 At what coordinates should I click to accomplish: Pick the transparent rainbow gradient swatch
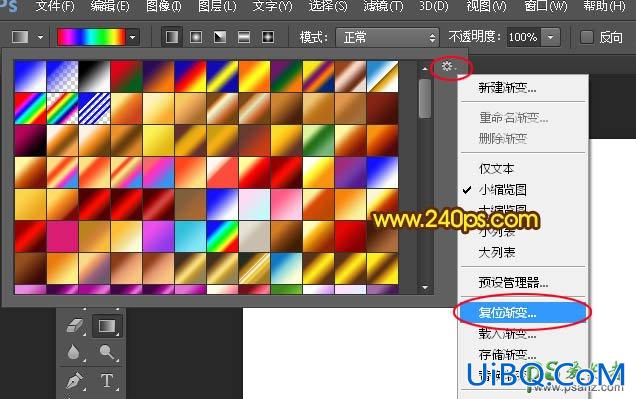62,108
